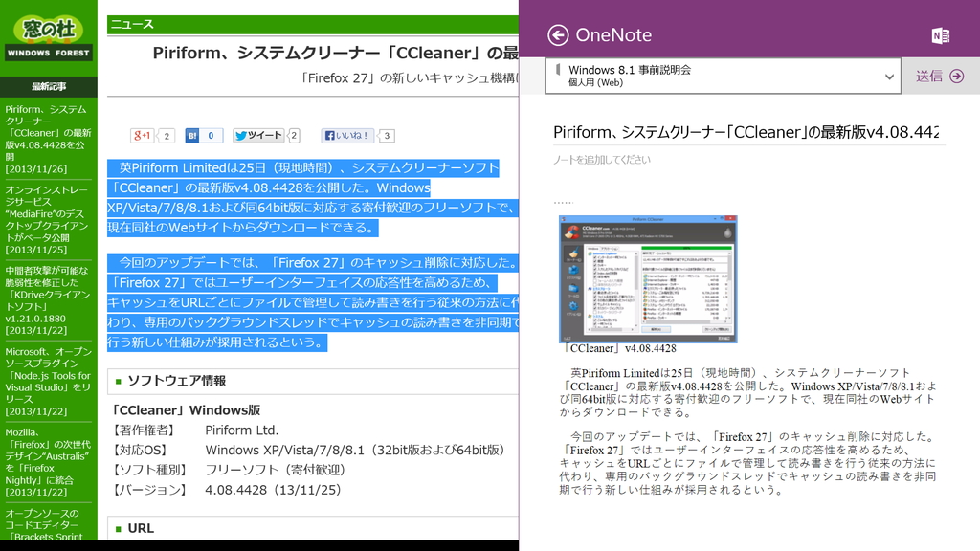Open the CCleaner screenshot thumbnail in OneNote
This screenshot has height=551, width=980.
648,278
